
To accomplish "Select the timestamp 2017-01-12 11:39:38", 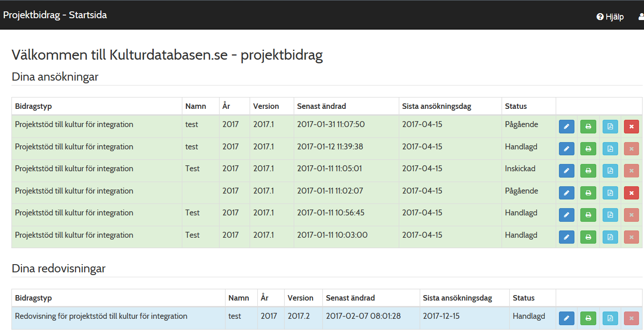I will pyautogui.click(x=330, y=147).
